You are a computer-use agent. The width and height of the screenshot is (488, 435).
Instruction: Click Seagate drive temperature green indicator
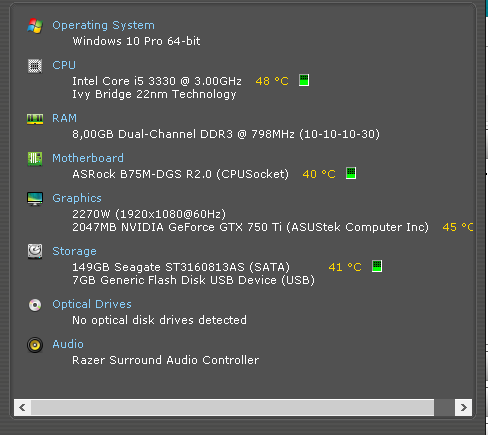377,266
